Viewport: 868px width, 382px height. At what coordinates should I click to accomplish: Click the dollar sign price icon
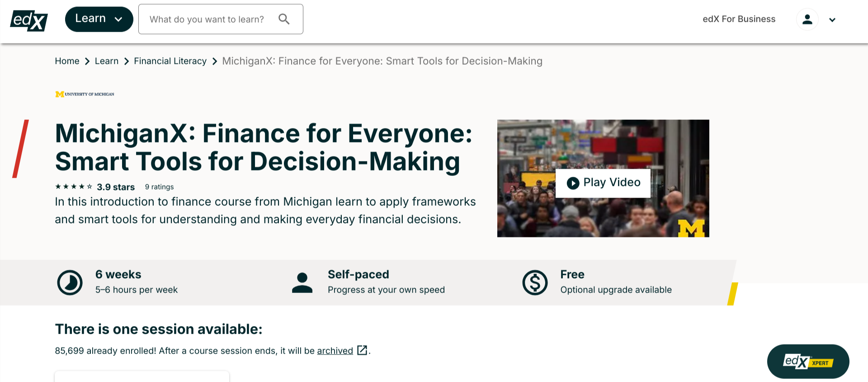point(535,283)
